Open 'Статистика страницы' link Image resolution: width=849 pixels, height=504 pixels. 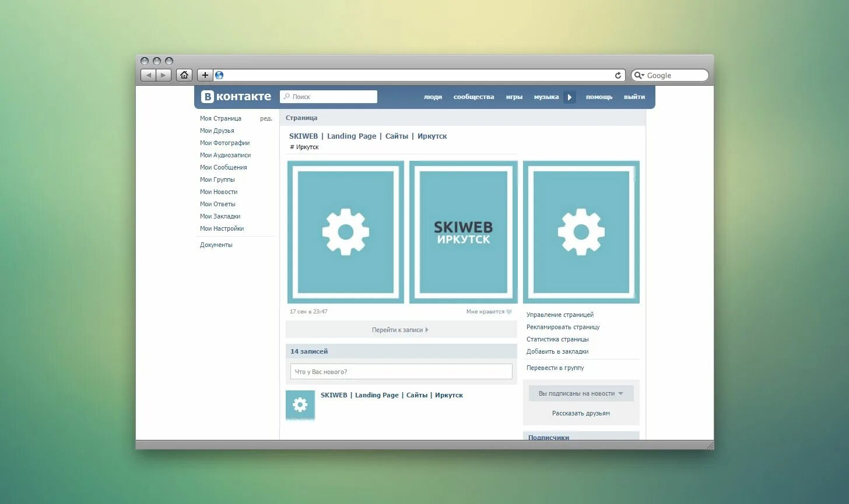[557, 339]
